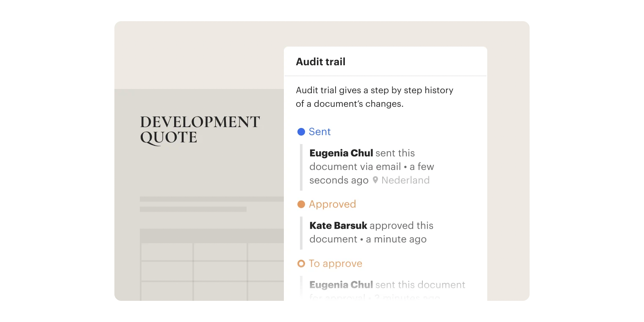Click faded Eugenia Chul name under To approve
644x322 pixels.
[341, 285]
